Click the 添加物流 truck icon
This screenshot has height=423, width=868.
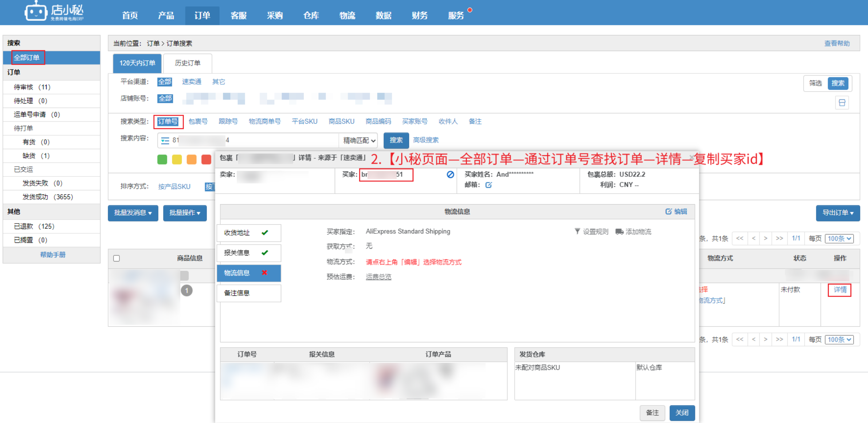tap(619, 232)
